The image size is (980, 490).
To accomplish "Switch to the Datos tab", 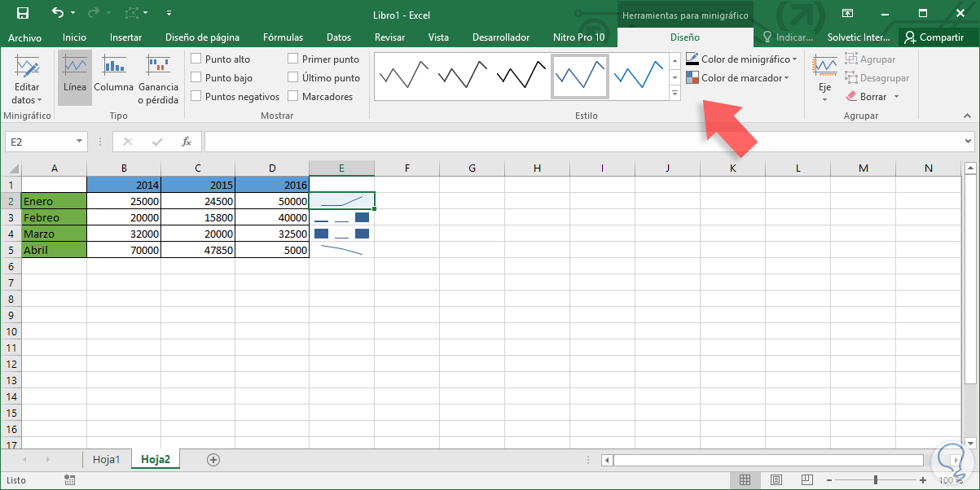I will coord(339,37).
